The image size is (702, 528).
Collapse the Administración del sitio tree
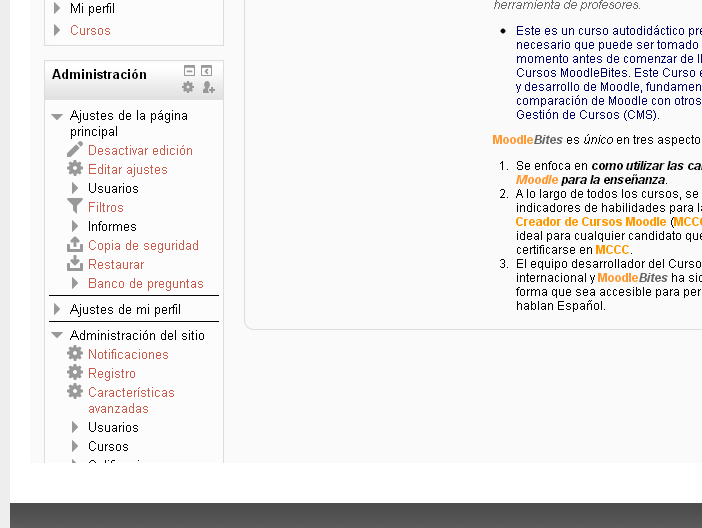[57, 336]
